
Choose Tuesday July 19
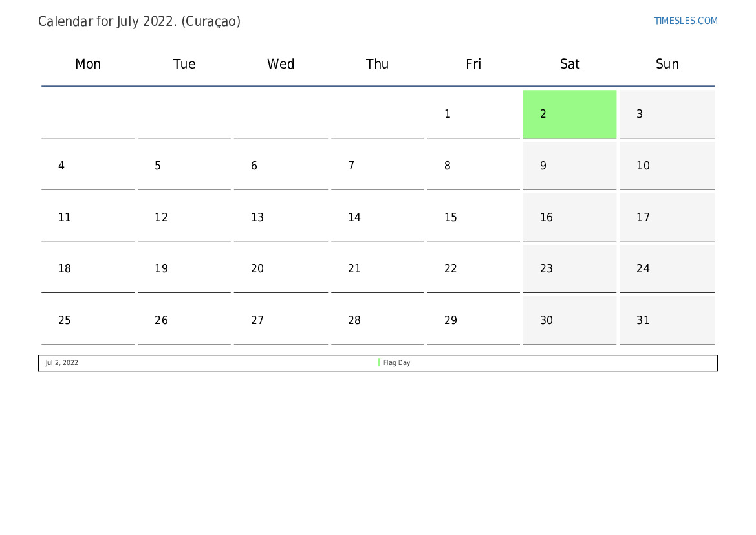[x=184, y=268]
